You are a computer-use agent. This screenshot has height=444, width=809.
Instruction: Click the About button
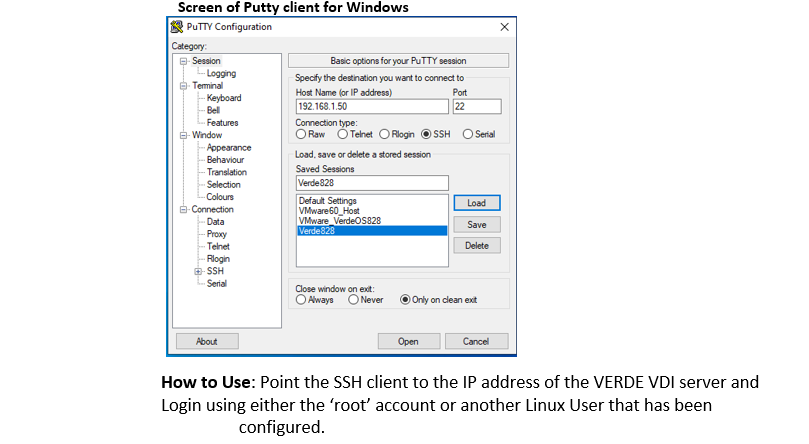pos(207,341)
